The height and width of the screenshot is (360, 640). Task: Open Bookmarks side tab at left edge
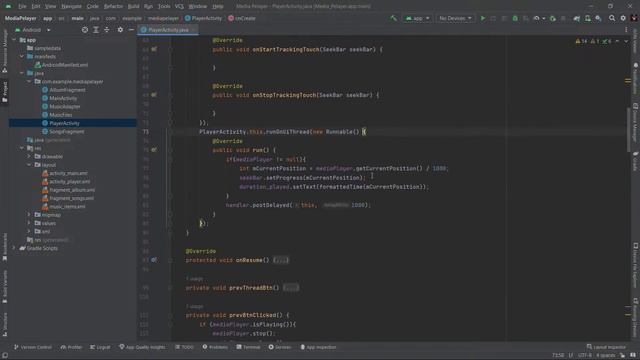(4, 247)
